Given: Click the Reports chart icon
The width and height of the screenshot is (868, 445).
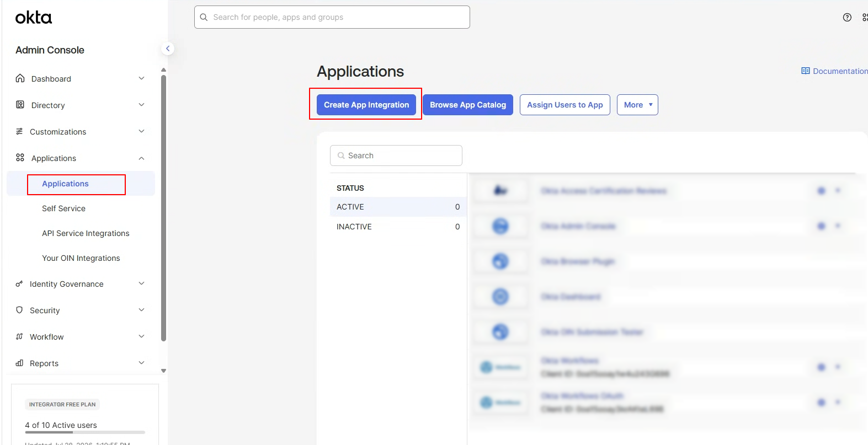Looking at the screenshot, I should tap(19, 363).
